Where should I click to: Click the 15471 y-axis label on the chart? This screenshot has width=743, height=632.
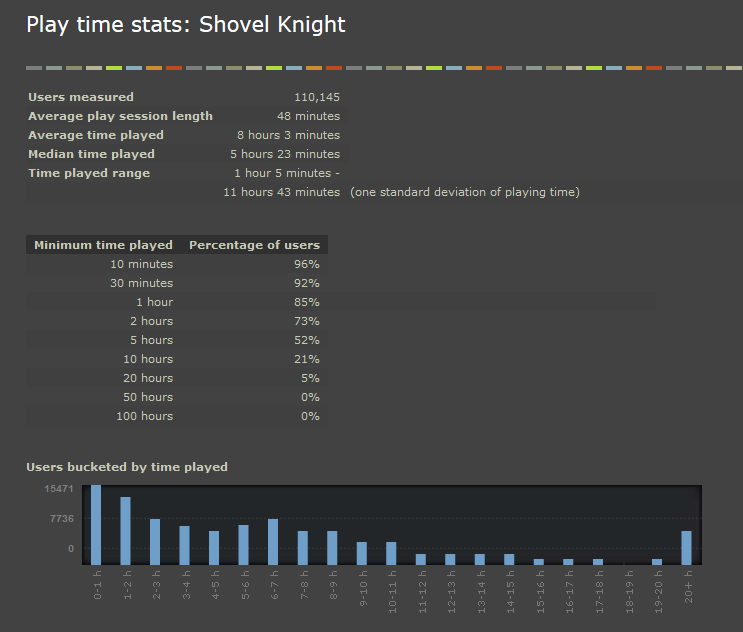click(x=59, y=489)
